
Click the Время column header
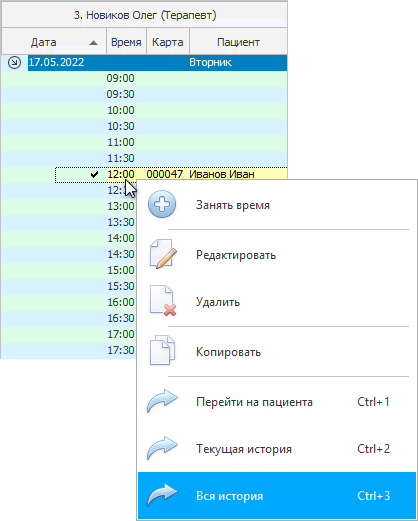(x=126, y=42)
